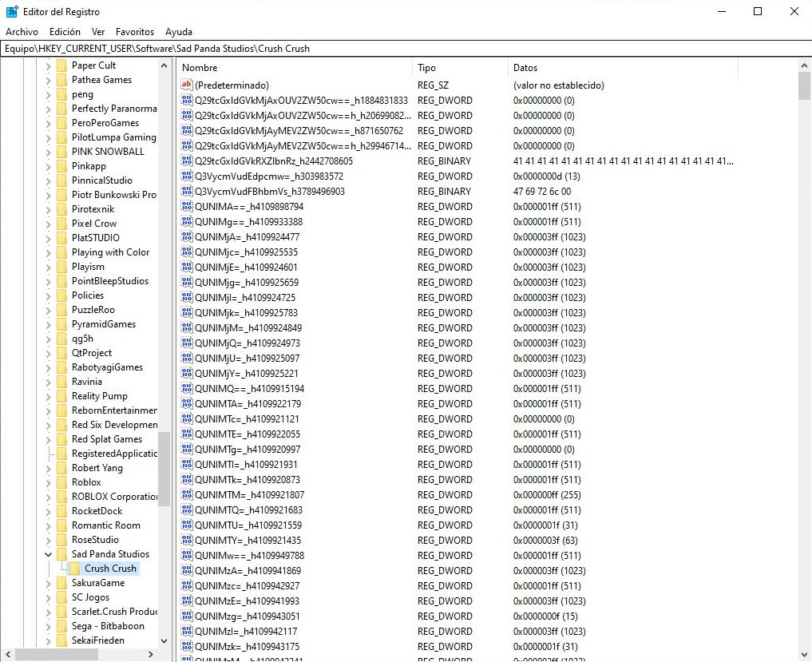Viewport: 812px width, 662px height.
Task: Click icon of Q3VycmVudEdpcmw=_h303983572 value
Action: pos(186,176)
